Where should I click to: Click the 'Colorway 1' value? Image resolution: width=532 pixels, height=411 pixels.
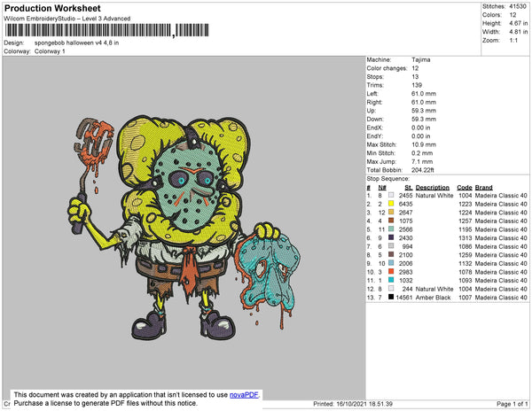tap(50, 51)
